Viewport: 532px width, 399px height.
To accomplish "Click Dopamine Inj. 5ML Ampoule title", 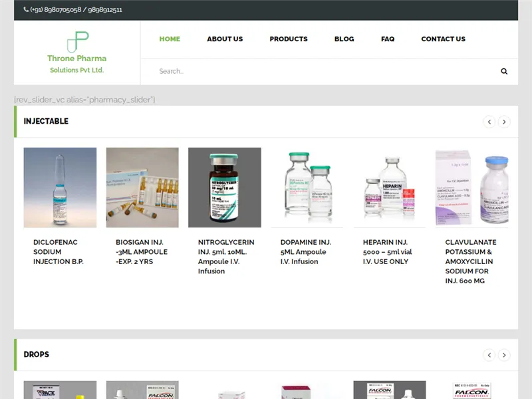I will coord(305,252).
